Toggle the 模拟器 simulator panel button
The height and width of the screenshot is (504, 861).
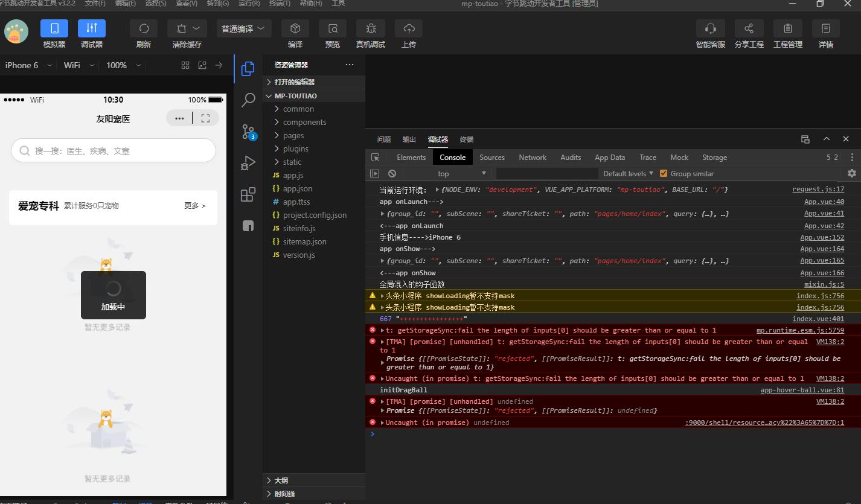(x=54, y=28)
